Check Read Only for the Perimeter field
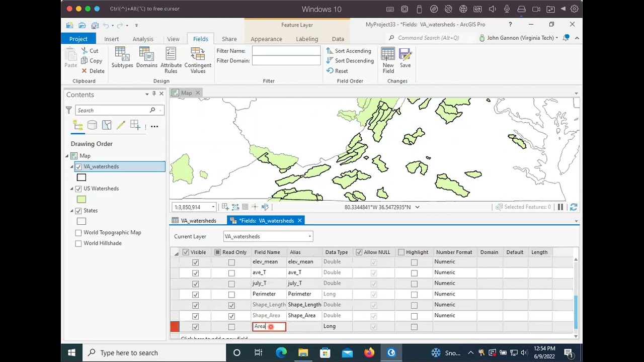This screenshot has width=644, height=362. [231, 294]
